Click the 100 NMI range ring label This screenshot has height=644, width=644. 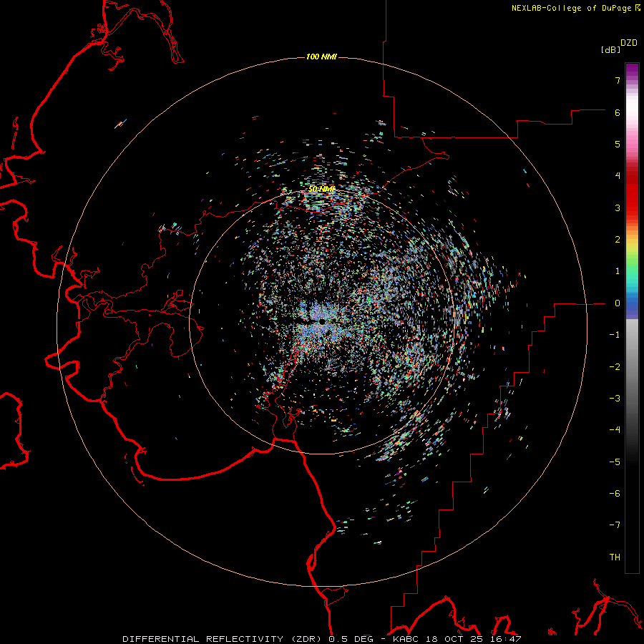tap(321, 57)
